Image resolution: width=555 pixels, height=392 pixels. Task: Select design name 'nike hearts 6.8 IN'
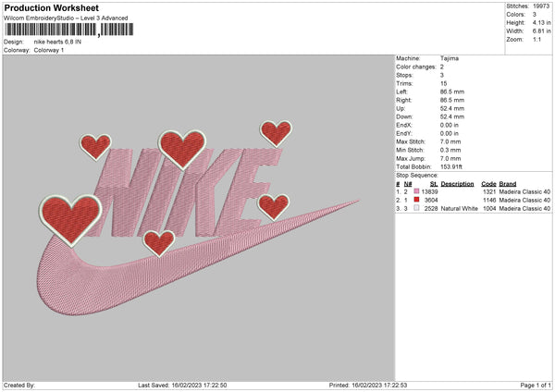click(x=57, y=42)
